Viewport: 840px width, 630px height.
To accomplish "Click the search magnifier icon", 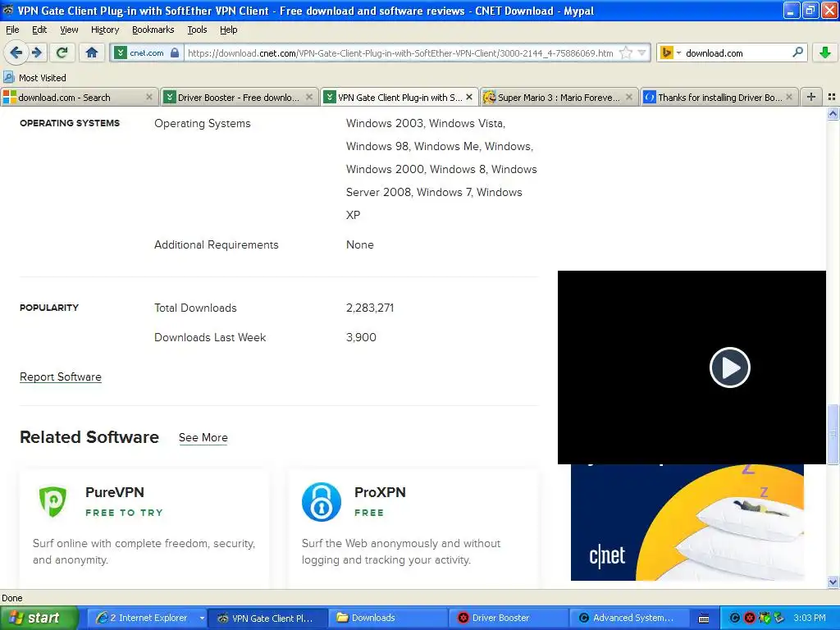I will 797,52.
